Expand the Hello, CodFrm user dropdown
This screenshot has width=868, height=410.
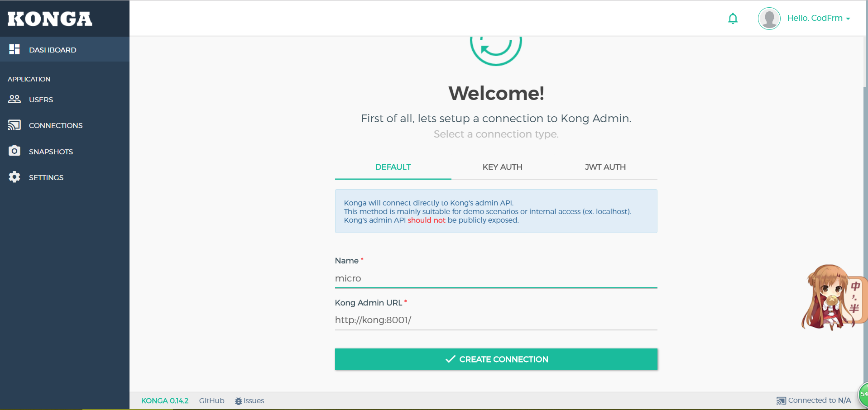pyautogui.click(x=819, y=18)
